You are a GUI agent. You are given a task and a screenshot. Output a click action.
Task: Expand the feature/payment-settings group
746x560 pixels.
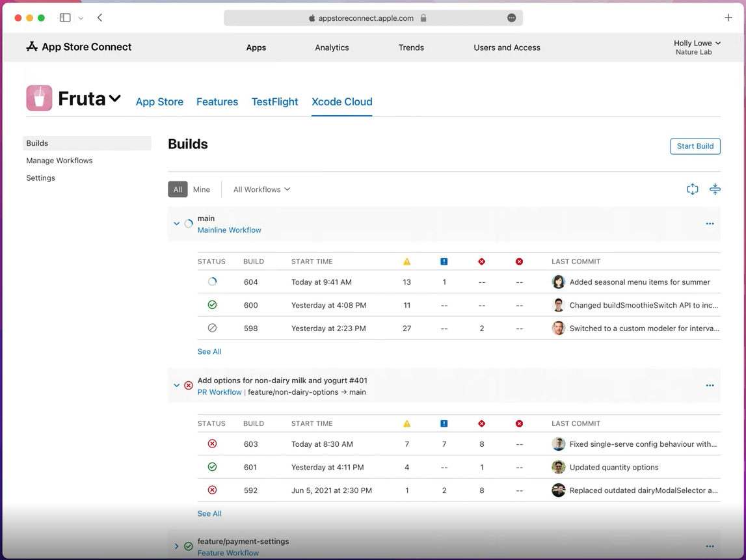[176, 546]
